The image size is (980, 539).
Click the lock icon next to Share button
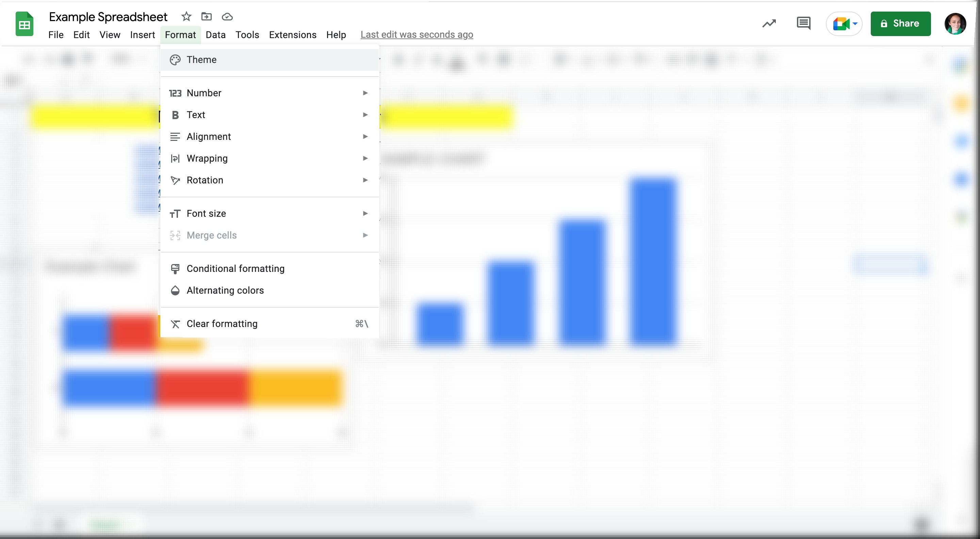[x=884, y=23]
